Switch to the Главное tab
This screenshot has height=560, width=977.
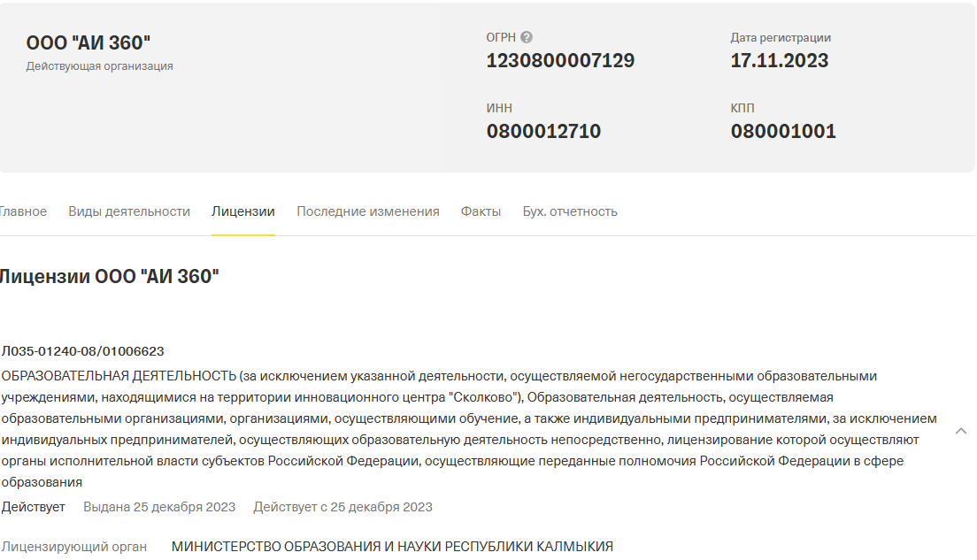click(22, 211)
